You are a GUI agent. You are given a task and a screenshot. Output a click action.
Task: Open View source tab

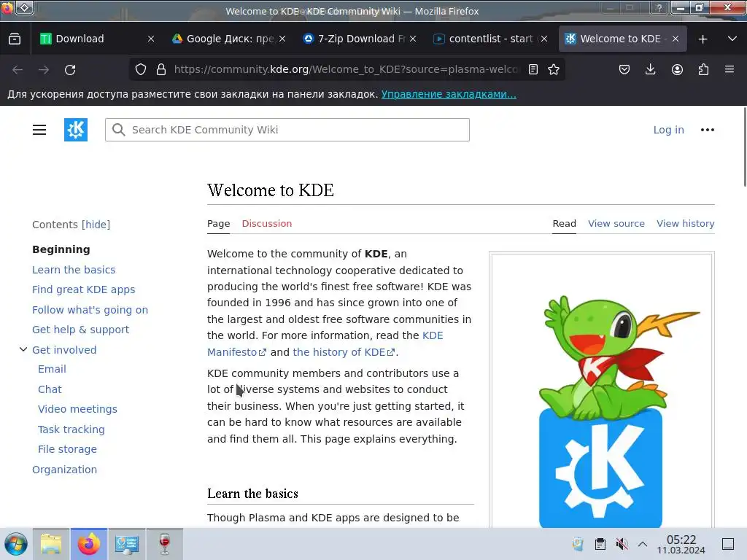(616, 223)
